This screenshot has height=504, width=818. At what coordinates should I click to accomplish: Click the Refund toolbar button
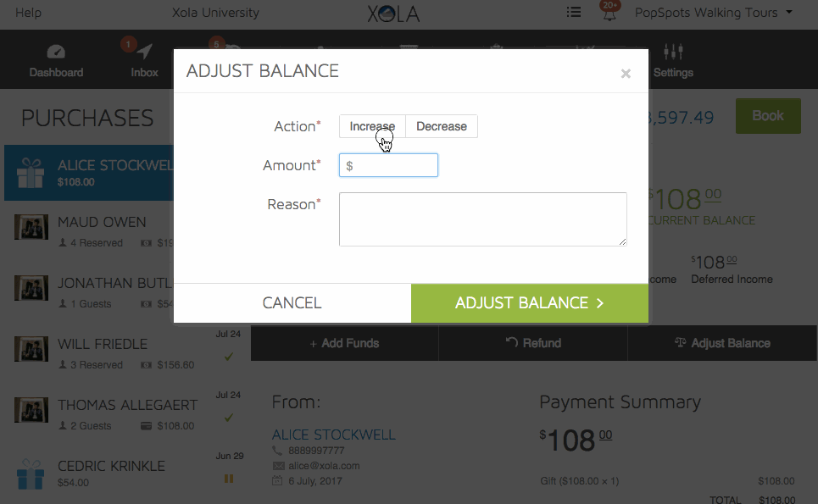(533, 343)
